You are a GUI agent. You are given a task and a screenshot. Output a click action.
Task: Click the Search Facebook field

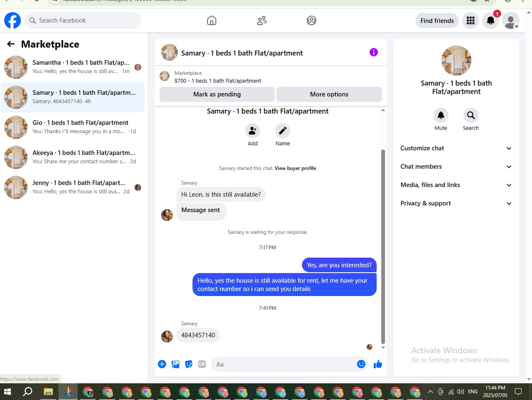tap(83, 20)
